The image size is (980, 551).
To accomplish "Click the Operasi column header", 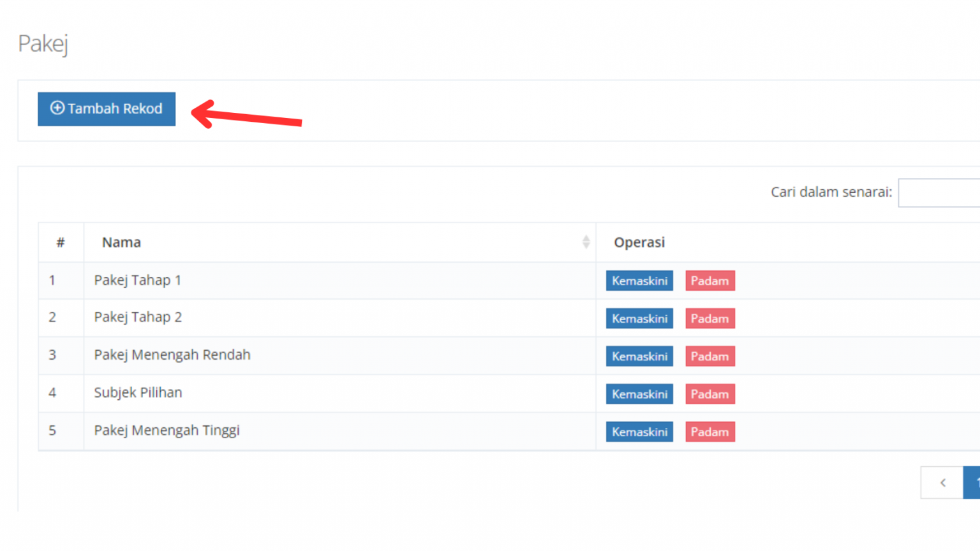I will point(639,242).
